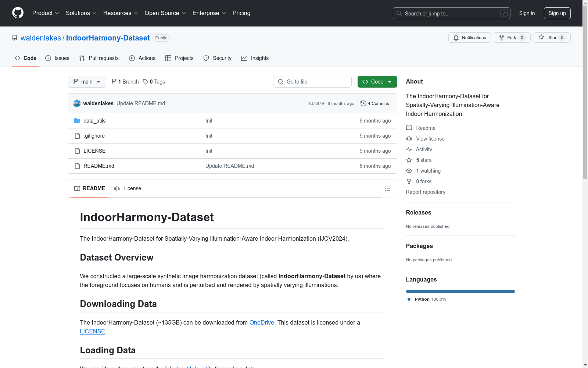Open the Enterprise dropdown

209,13
